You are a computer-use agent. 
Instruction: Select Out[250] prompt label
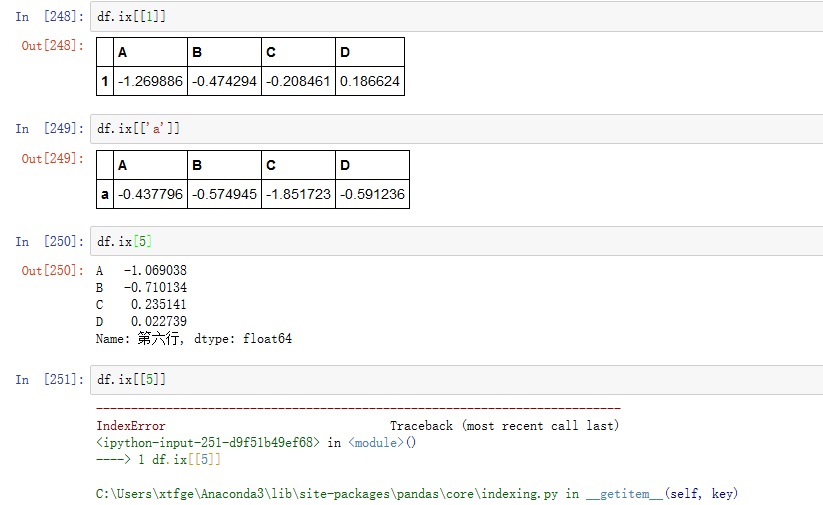[52, 271]
